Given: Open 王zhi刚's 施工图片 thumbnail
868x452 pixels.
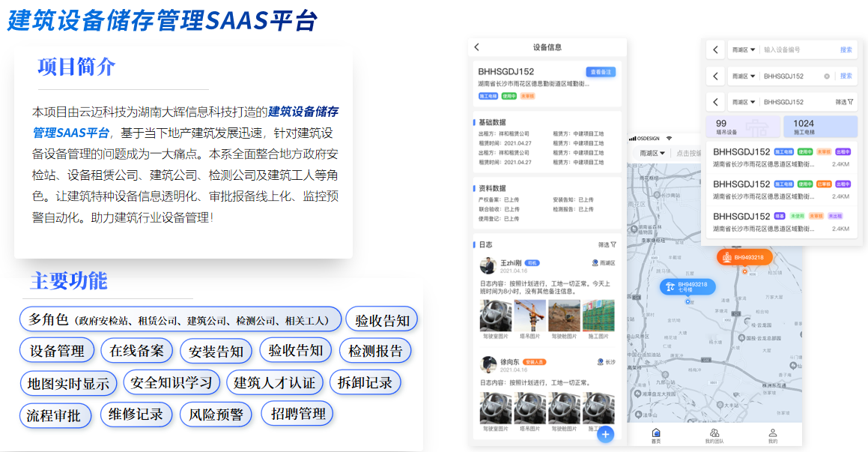Looking at the screenshot, I should pos(598,316).
